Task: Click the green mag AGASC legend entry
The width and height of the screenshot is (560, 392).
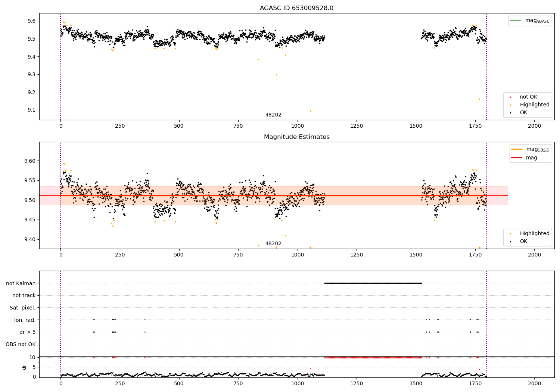Action: [x=530, y=21]
